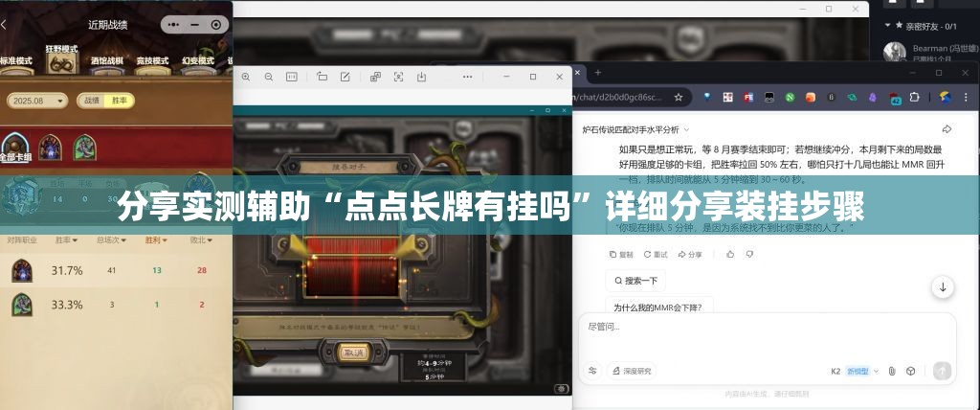Switch the toggle to 战绩
Image resolution: width=980 pixels, height=410 pixels.
pyautogui.click(x=91, y=101)
